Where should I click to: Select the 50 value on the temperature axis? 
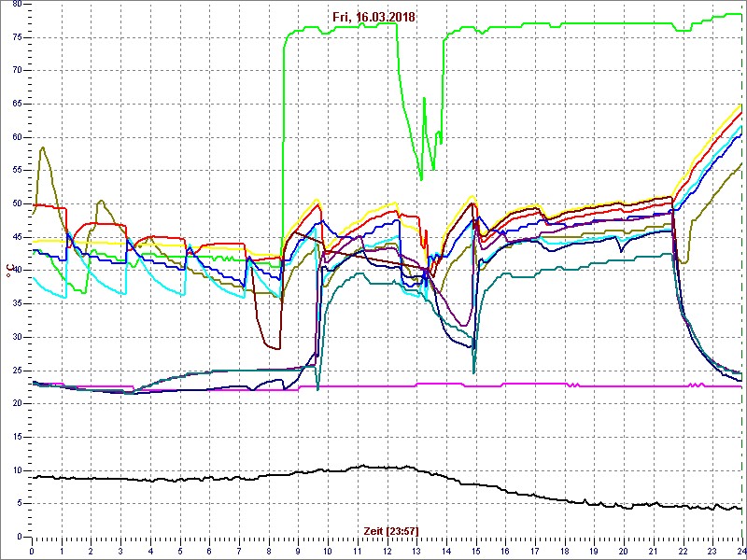coord(17,203)
